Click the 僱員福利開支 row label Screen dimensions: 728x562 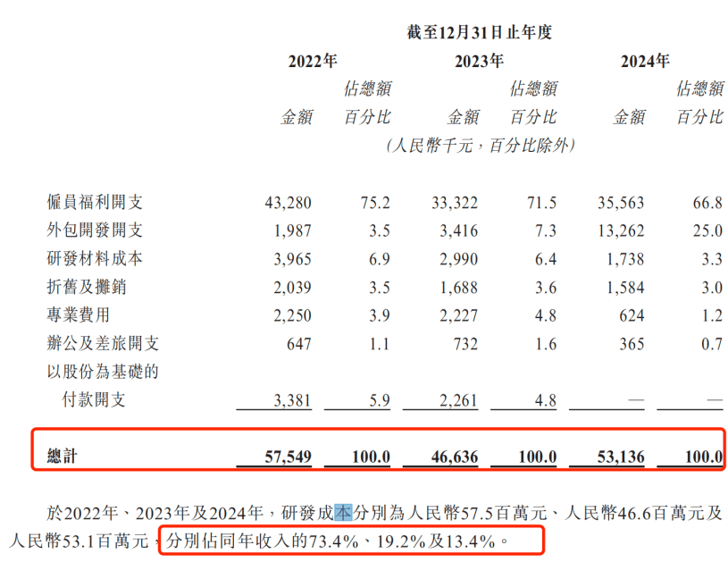(95, 203)
